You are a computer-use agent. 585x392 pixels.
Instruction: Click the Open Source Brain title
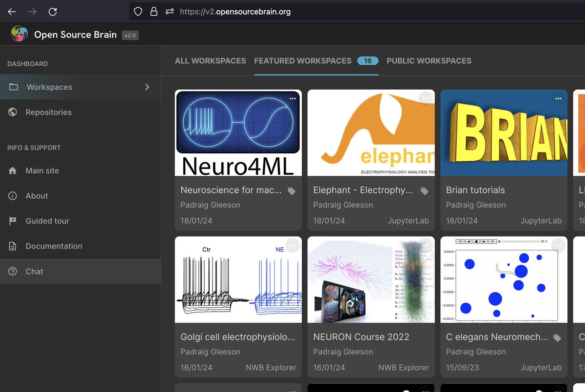tap(76, 35)
